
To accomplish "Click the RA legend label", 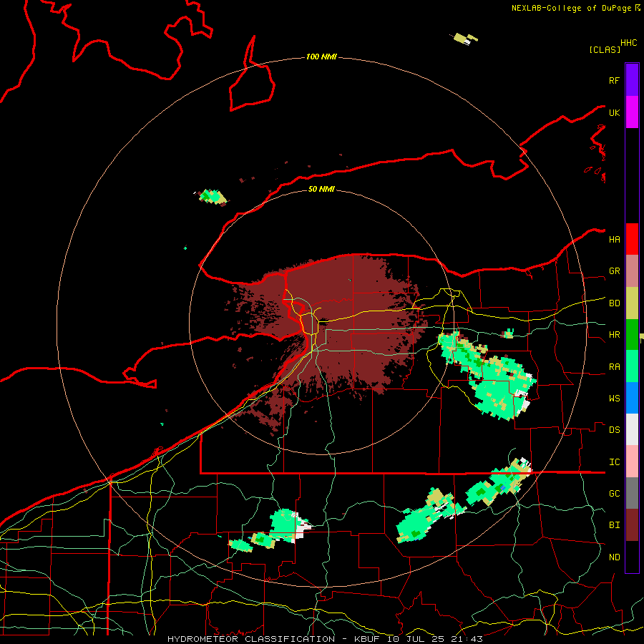I will point(614,366).
